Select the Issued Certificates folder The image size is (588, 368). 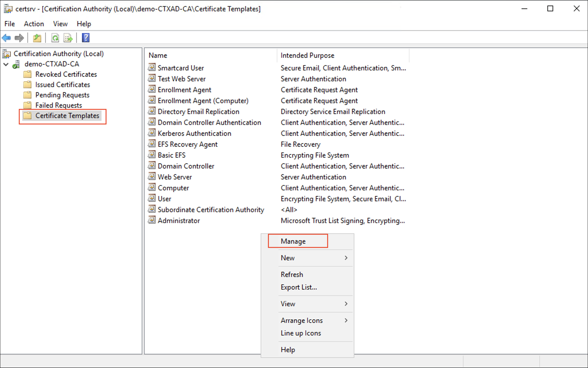click(62, 85)
